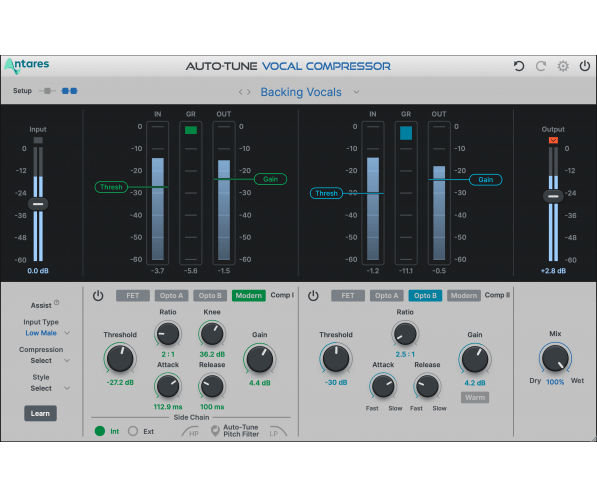This screenshot has width=597, height=497.
Task: Click the Comp I Ratio knob
Action: (168, 334)
